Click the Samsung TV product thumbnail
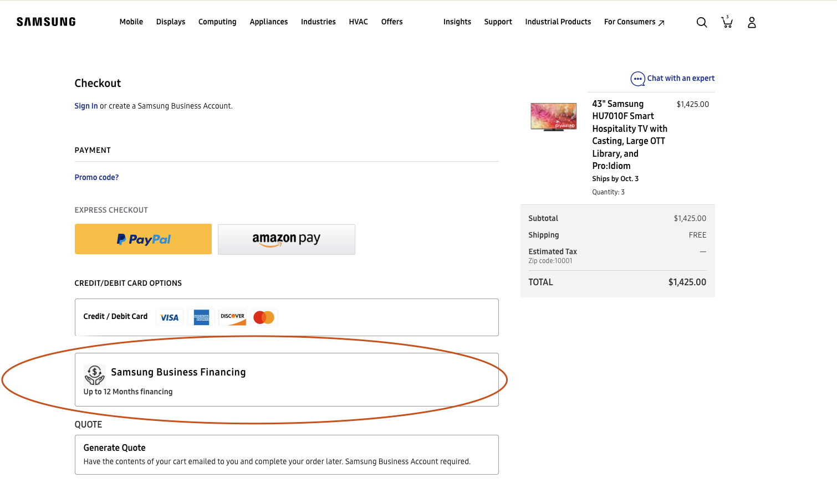The image size is (837, 504). (554, 117)
